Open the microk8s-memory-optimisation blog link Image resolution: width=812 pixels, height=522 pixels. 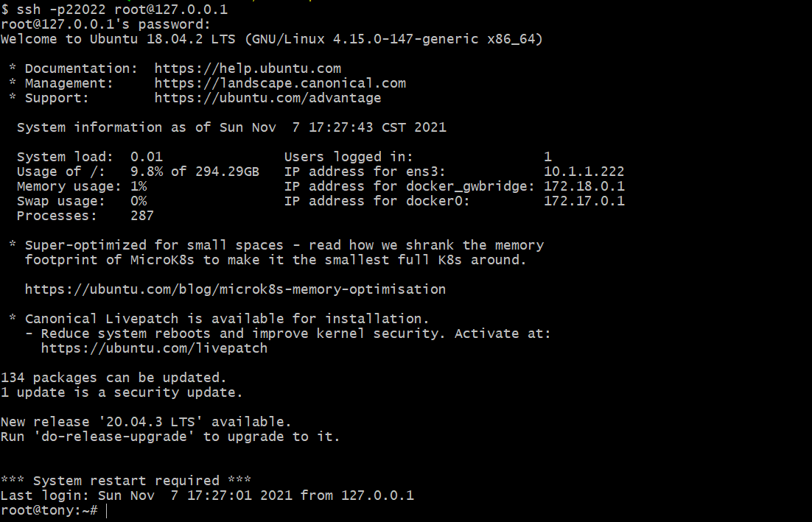click(x=235, y=289)
